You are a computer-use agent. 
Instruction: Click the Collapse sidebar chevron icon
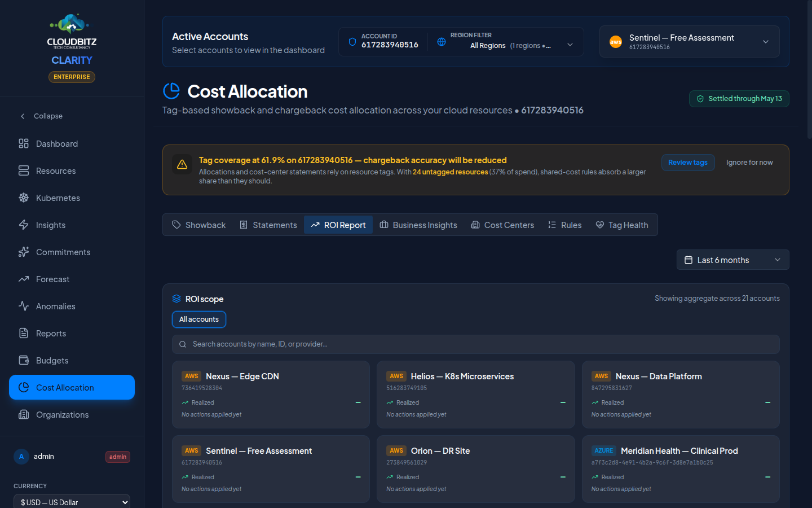click(x=23, y=116)
